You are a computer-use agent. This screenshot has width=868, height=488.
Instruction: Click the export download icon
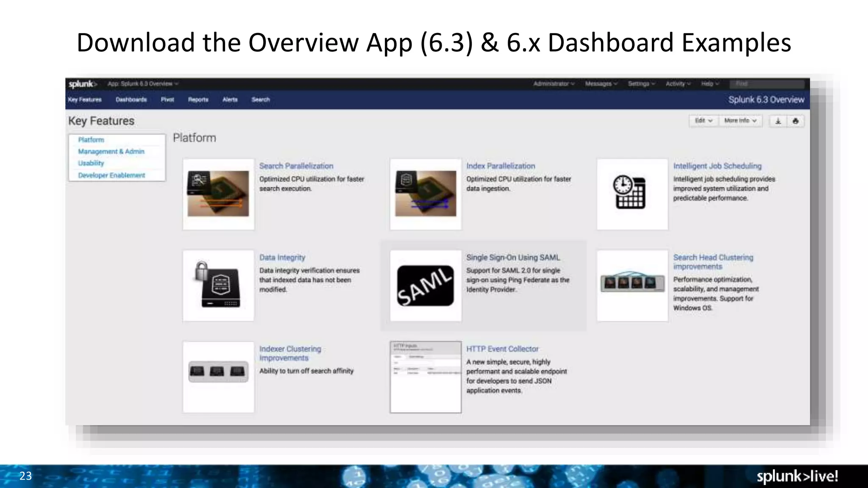[778, 121]
